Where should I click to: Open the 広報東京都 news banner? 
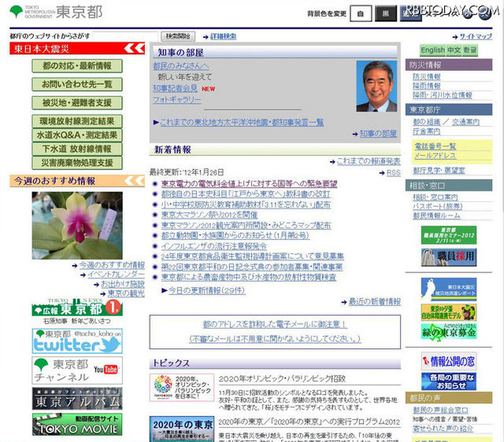tap(77, 309)
